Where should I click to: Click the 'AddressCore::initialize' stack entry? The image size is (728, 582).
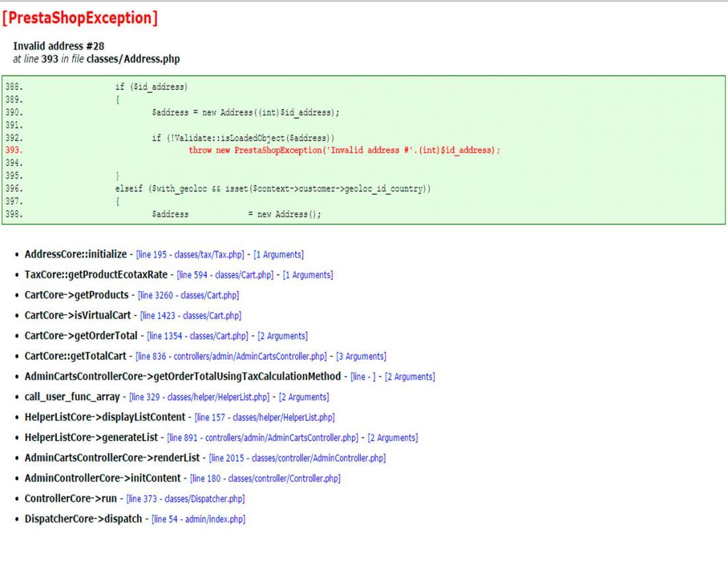(x=75, y=255)
